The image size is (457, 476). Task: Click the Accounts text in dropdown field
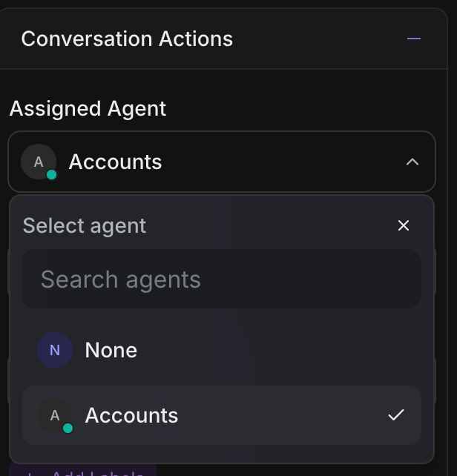(115, 162)
